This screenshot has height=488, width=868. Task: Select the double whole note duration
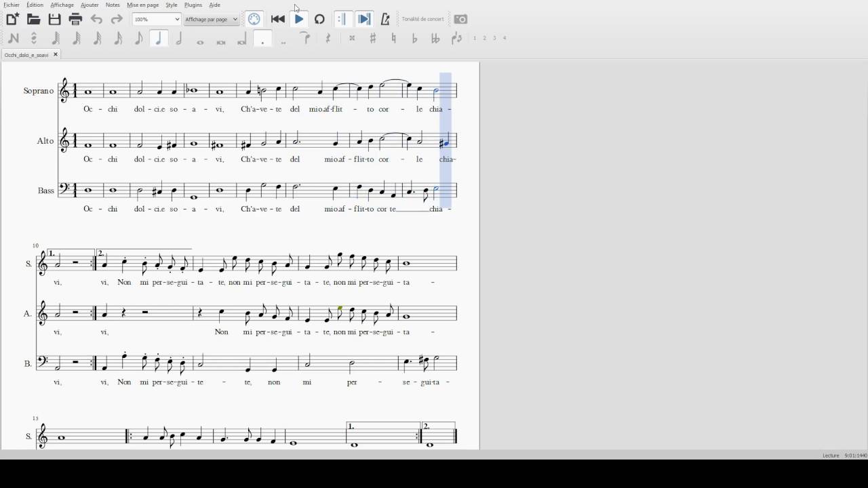[221, 42]
